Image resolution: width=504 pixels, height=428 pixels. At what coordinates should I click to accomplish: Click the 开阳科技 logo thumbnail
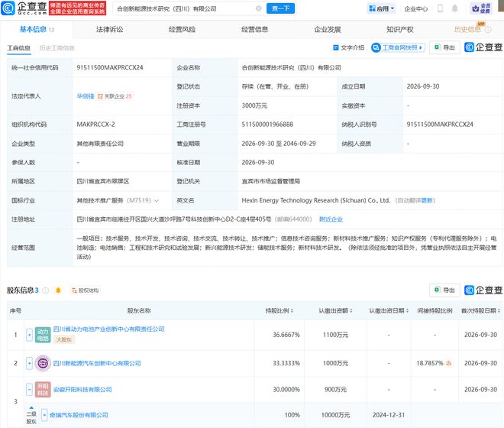(x=43, y=389)
